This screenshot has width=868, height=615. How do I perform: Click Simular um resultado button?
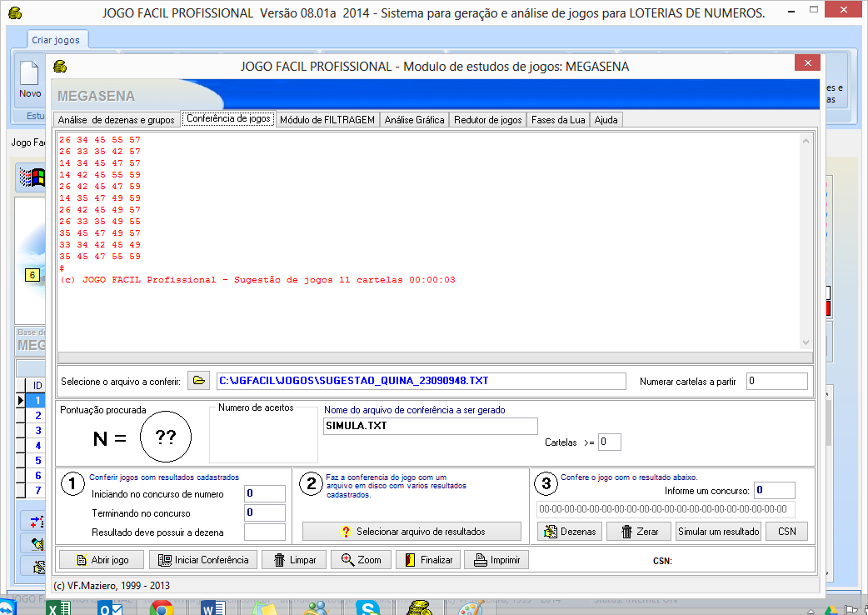pyautogui.click(x=718, y=531)
